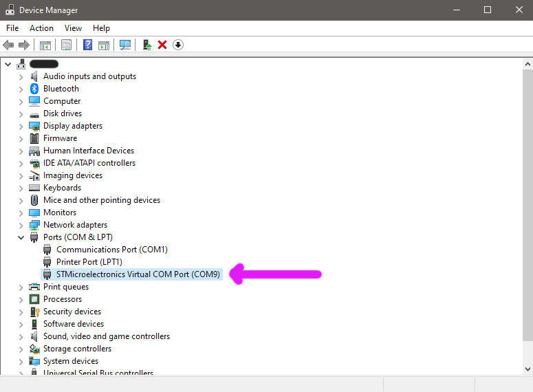The image size is (533, 392).
Task: Click the Disable device down-arrow icon
Action: [x=178, y=45]
